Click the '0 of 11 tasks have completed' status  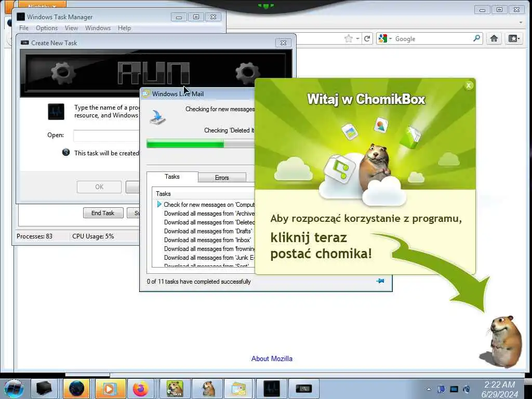pyautogui.click(x=199, y=282)
